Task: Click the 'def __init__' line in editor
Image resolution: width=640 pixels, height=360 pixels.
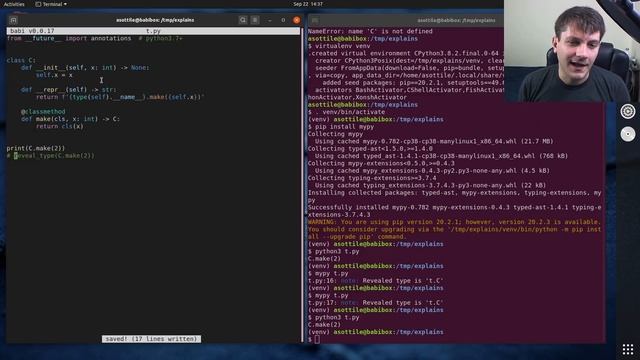Action: pos(85,68)
